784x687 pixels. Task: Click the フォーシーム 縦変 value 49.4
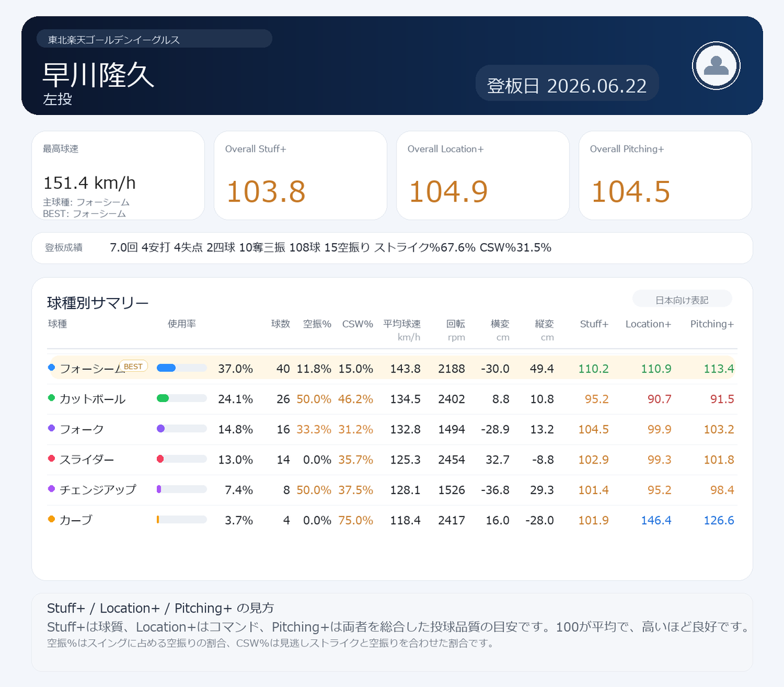coord(542,369)
